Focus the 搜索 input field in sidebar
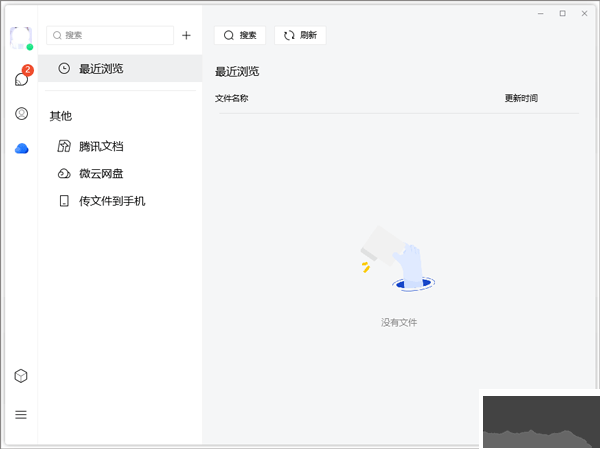Image resolution: width=600 pixels, height=449 pixels. 116,35
